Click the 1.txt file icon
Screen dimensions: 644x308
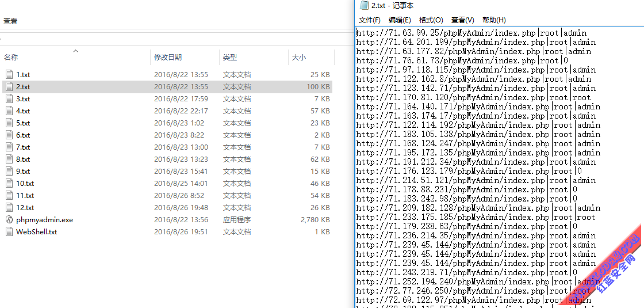(9, 75)
